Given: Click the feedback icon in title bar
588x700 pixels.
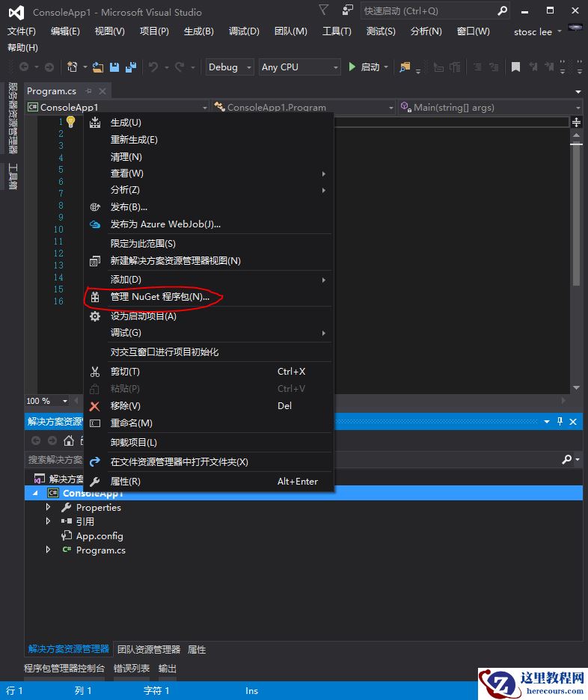Looking at the screenshot, I should click(348, 10).
